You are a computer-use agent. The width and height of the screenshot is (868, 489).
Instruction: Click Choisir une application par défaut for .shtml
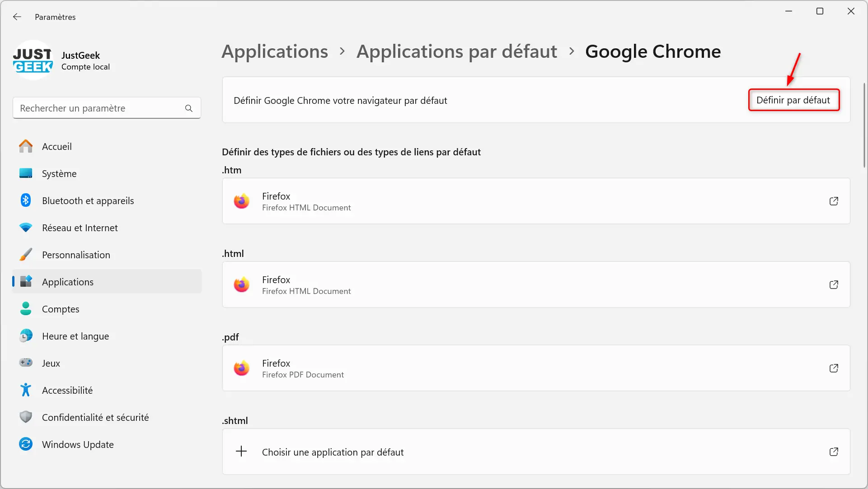click(536, 452)
